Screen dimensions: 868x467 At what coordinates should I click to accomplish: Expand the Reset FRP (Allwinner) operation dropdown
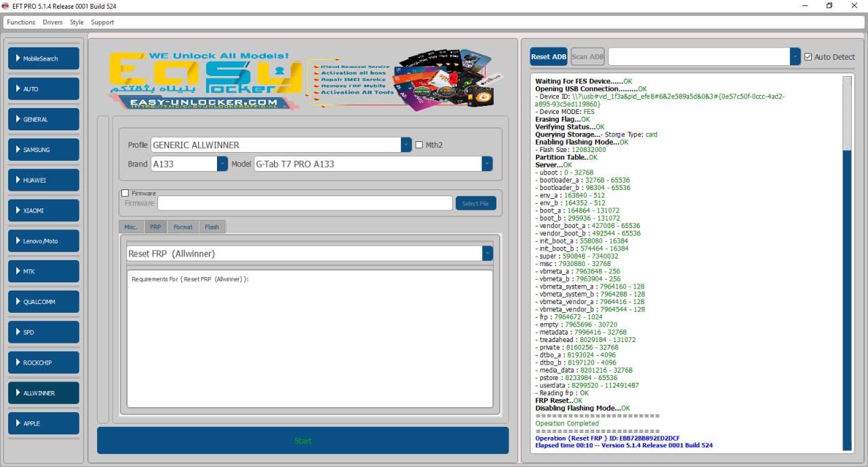(x=488, y=253)
